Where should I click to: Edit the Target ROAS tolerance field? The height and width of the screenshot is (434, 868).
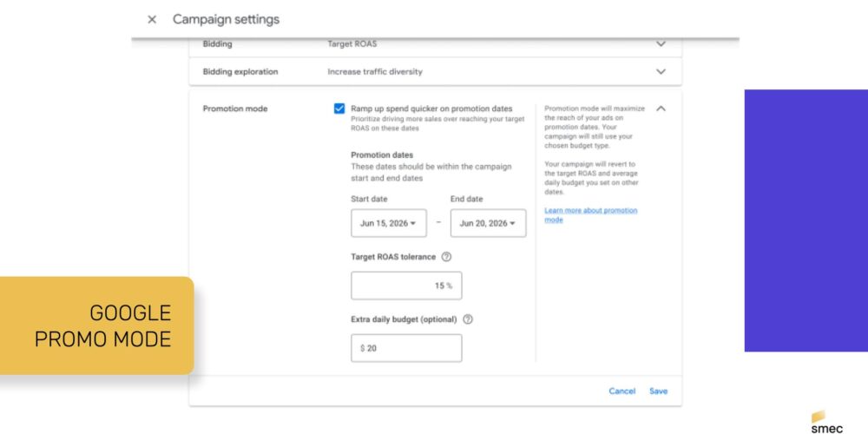pos(406,286)
